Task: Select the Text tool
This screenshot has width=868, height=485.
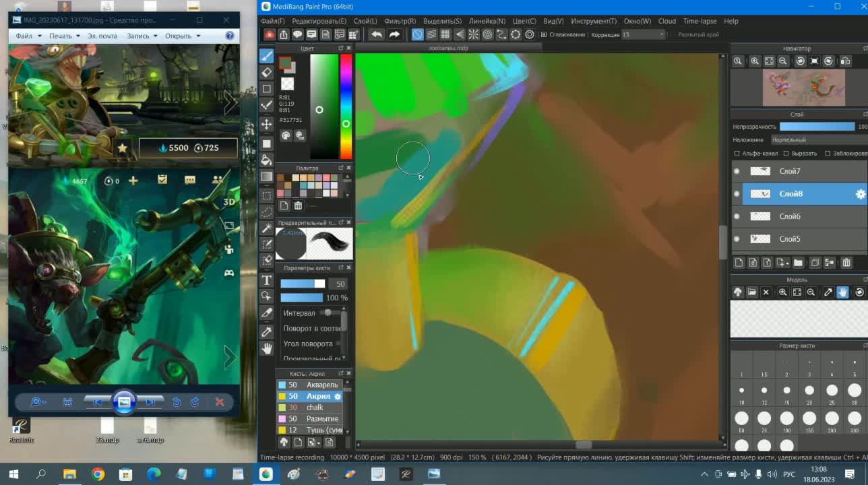Action: 267,280
